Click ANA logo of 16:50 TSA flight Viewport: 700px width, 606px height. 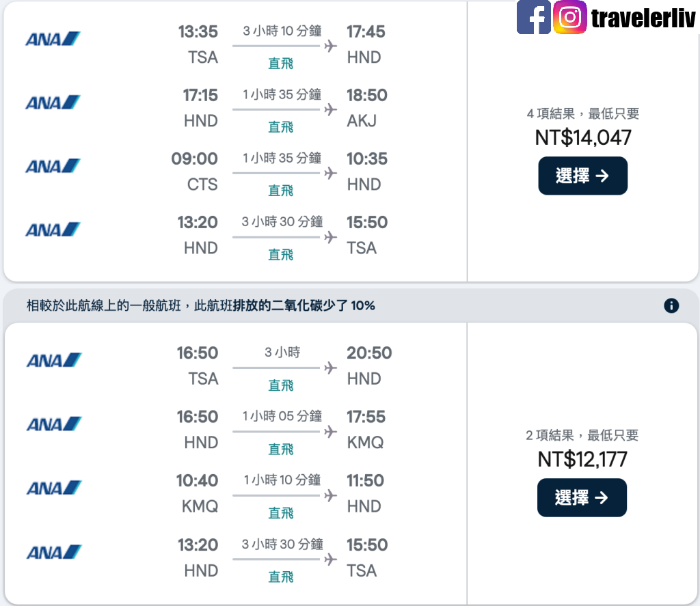(x=54, y=360)
